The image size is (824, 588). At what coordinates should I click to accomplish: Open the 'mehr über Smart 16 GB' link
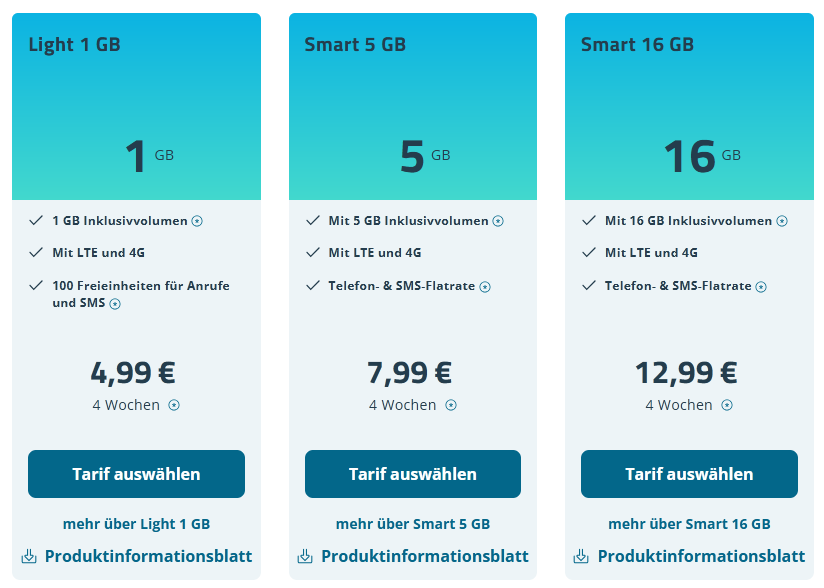[x=689, y=524]
